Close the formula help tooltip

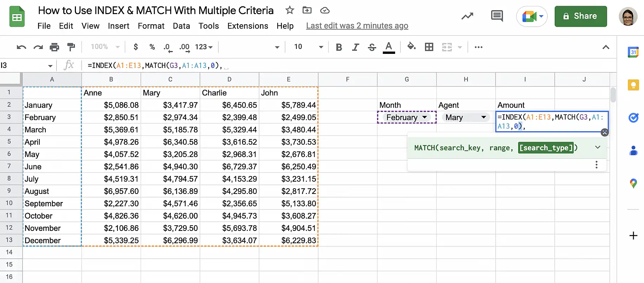click(x=605, y=132)
